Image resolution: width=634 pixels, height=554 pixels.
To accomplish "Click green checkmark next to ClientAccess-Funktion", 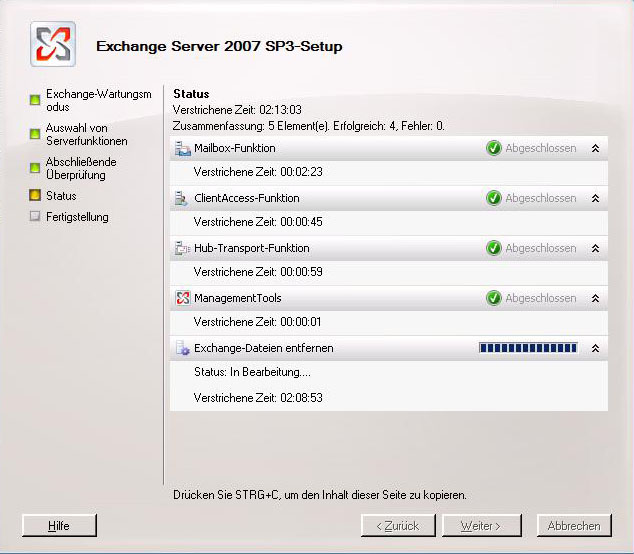I will tap(494, 198).
